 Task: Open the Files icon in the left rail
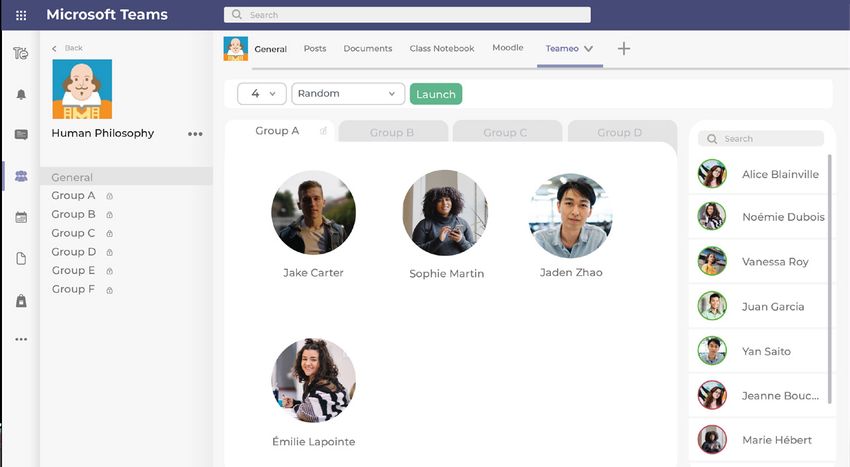(21, 258)
